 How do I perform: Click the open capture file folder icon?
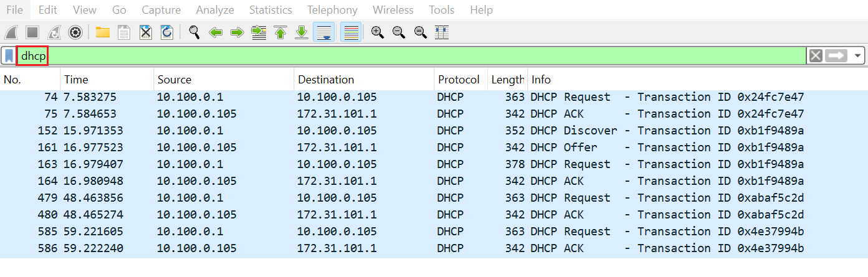102,32
